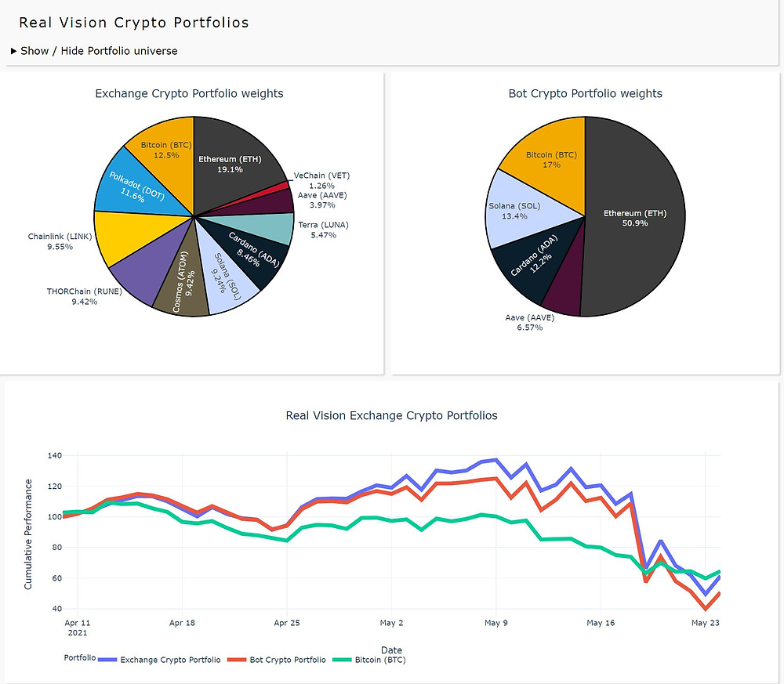Screen dimensions: 784x684
Task: Expand Show / Hide Portfolio universe
Action: point(94,51)
